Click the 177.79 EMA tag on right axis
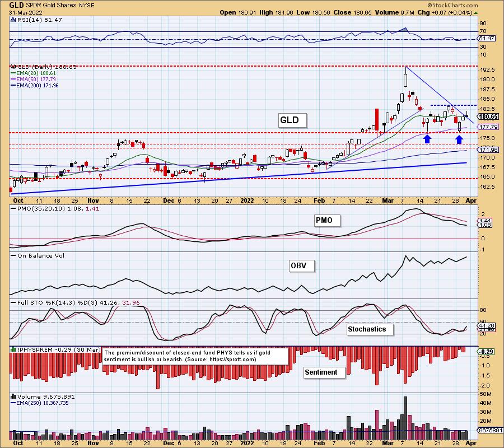 click(x=488, y=127)
